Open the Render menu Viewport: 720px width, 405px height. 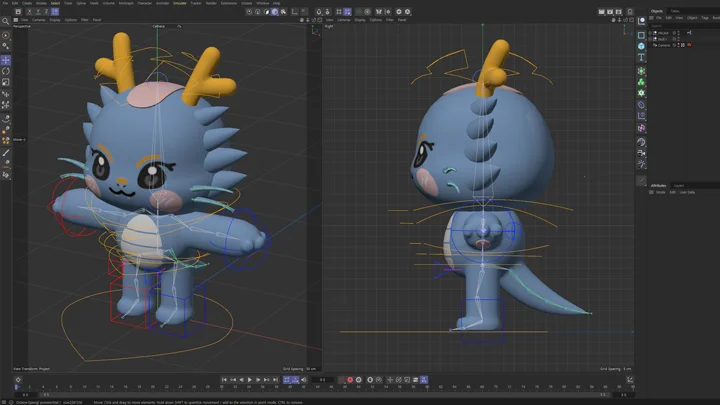click(x=211, y=3)
